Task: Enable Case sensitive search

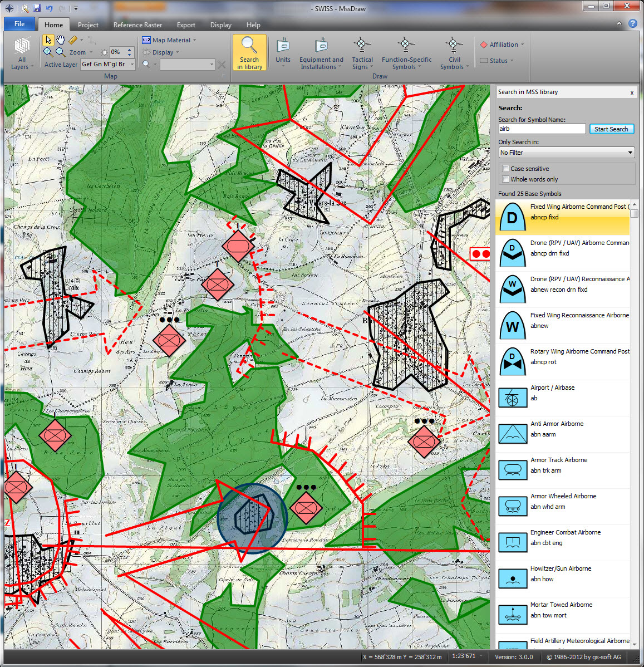Action: click(x=505, y=169)
